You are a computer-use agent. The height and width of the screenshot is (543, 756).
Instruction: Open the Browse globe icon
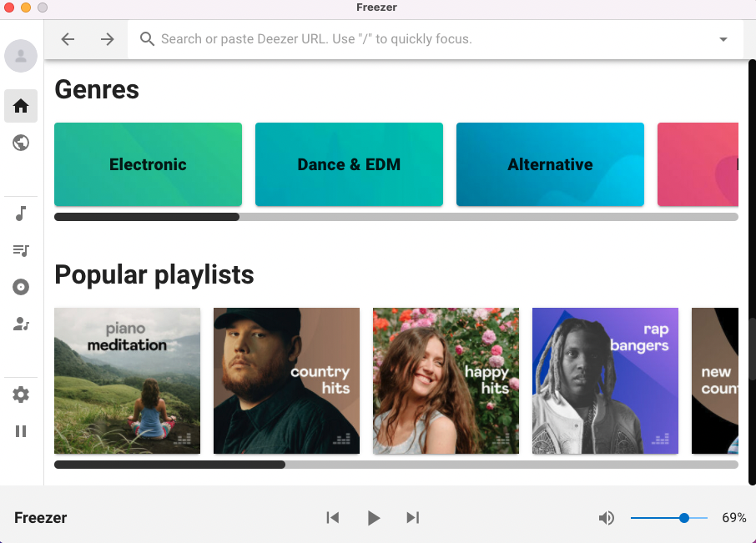(21, 143)
